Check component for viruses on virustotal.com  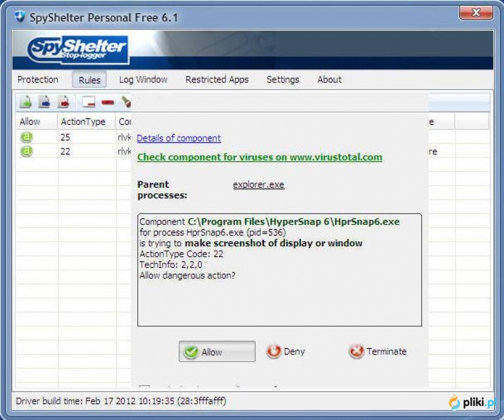click(260, 157)
